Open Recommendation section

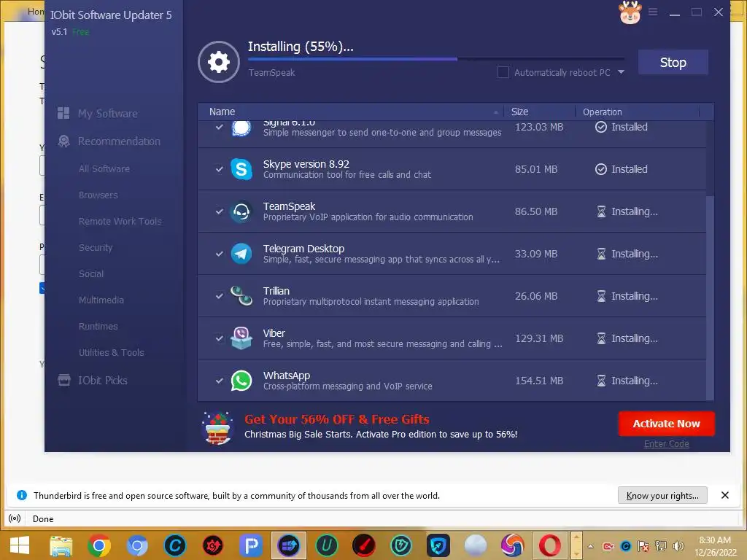coord(119,141)
